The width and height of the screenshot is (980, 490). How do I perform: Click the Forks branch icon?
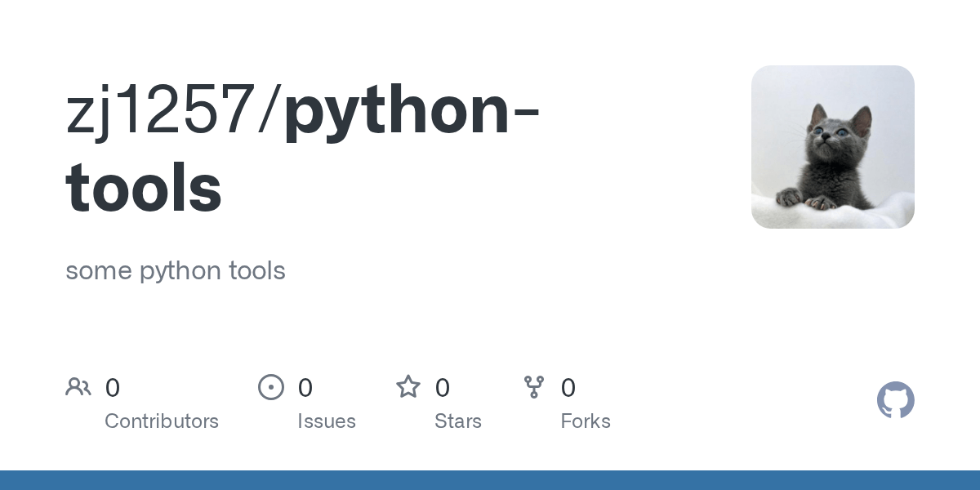pyautogui.click(x=534, y=387)
